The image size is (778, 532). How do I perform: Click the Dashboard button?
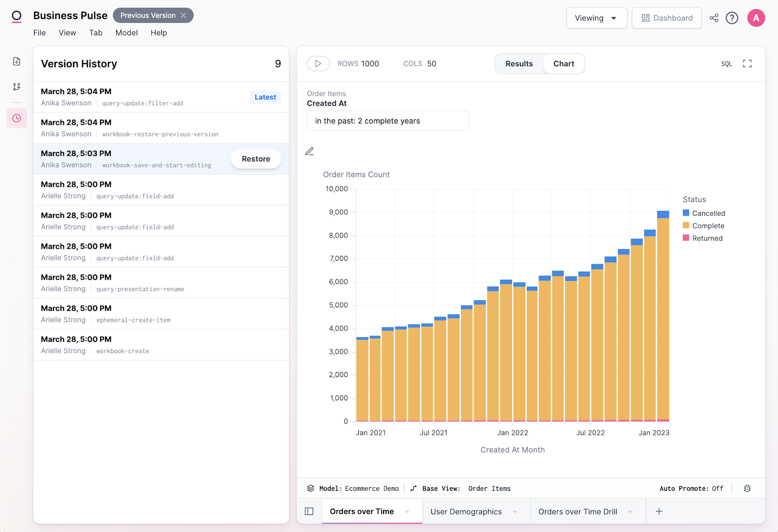click(667, 18)
